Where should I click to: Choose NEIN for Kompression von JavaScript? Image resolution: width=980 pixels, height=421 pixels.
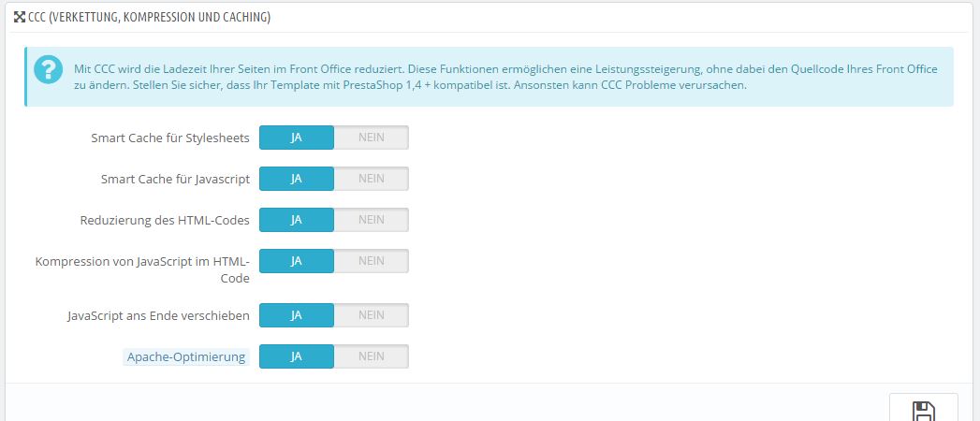pyautogui.click(x=371, y=261)
